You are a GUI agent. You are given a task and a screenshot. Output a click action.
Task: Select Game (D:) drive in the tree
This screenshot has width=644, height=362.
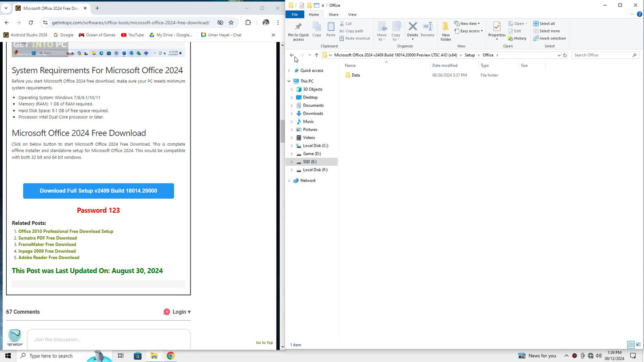click(x=312, y=154)
